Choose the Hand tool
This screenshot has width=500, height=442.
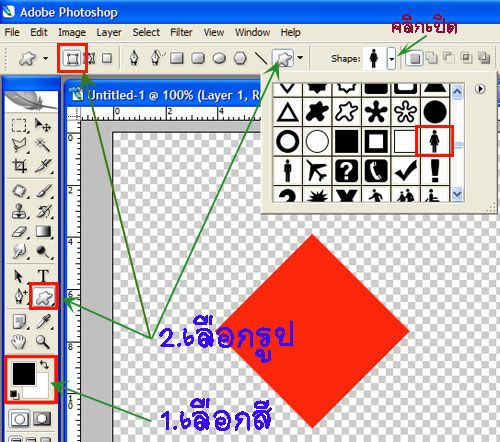point(19,341)
